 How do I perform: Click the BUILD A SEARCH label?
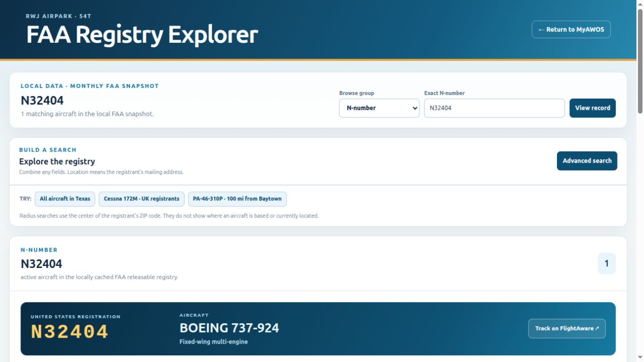pyautogui.click(x=48, y=149)
